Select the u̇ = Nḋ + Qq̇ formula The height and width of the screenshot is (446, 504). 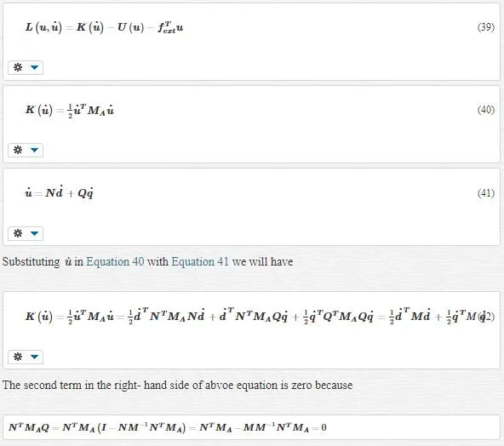(60, 192)
